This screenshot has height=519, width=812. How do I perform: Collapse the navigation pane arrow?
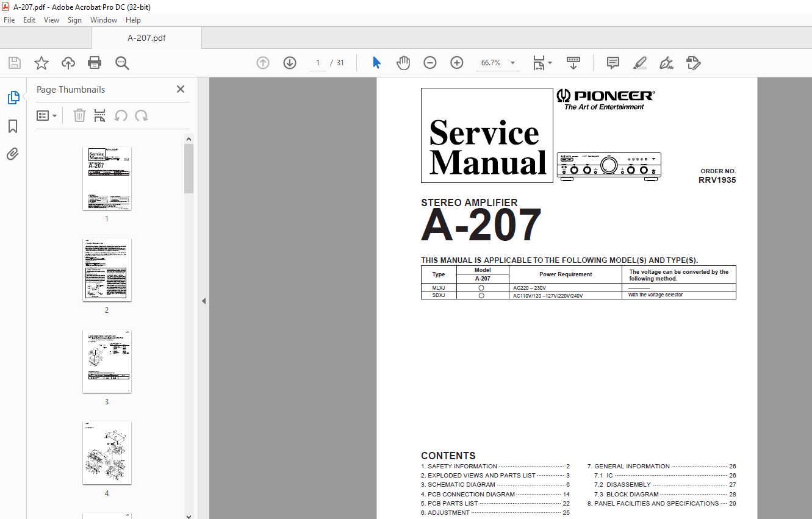point(204,301)
